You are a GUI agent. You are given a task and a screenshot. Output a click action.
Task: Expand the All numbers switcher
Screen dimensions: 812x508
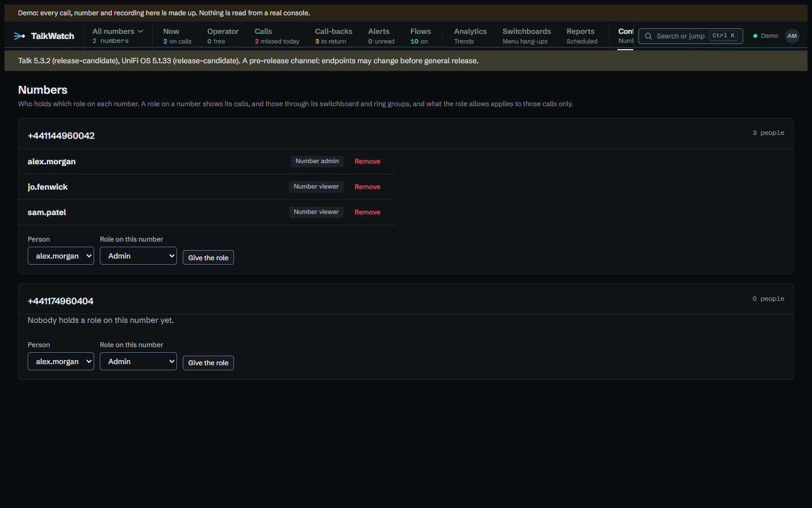tap(118, 36)
